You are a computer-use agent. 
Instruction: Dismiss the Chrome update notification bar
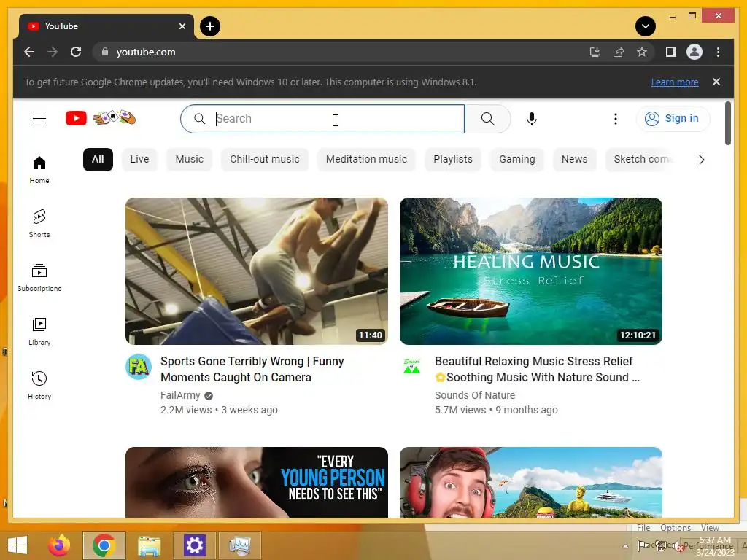716,82
